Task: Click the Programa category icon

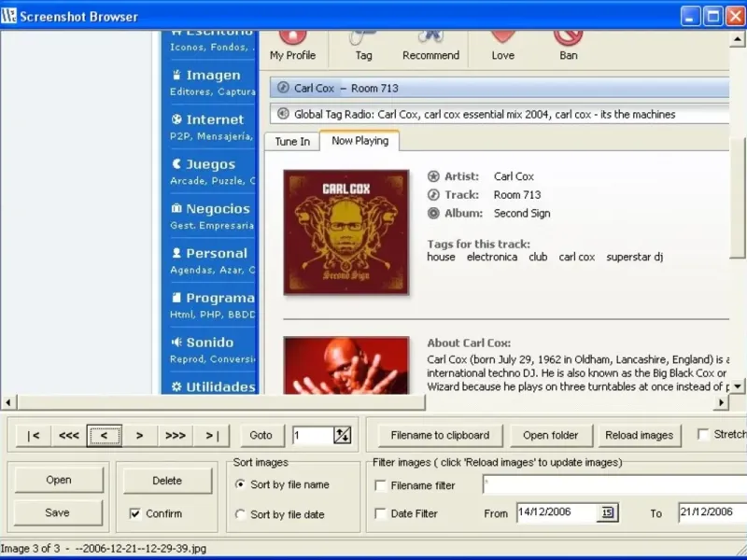Action: (x=176, y=298)
